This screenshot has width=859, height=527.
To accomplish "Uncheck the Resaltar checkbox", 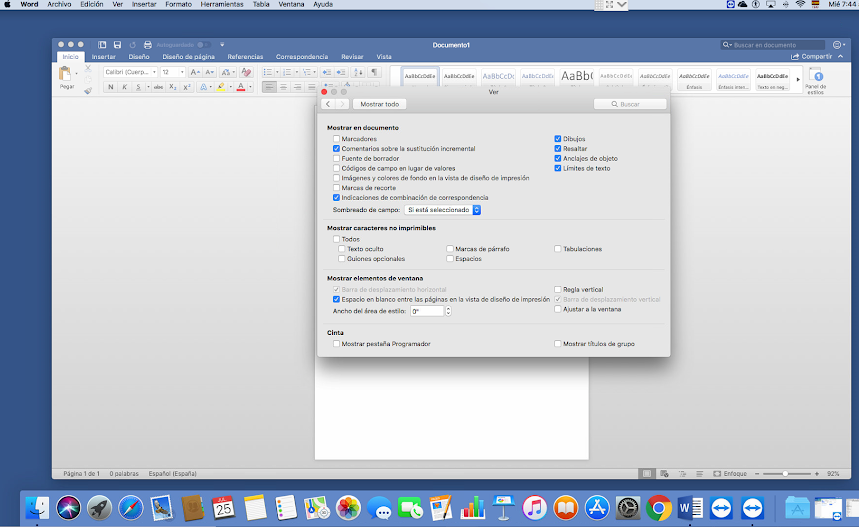I will [558, 149].
